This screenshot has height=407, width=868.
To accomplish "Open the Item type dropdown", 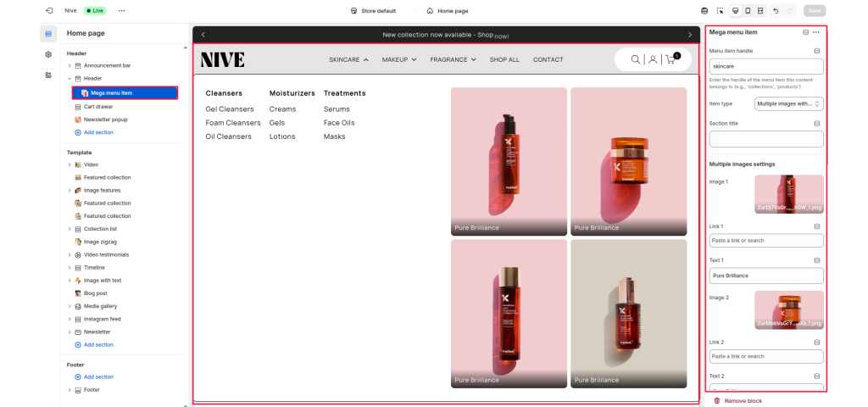I will [788, 103].
